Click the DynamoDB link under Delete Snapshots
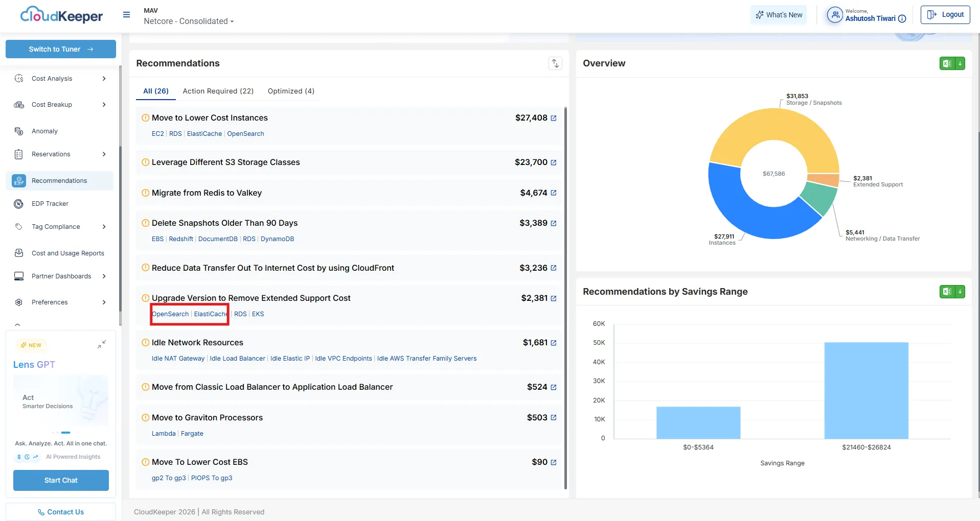This screenshot has height=521, width=980. [x=277, y=239]
